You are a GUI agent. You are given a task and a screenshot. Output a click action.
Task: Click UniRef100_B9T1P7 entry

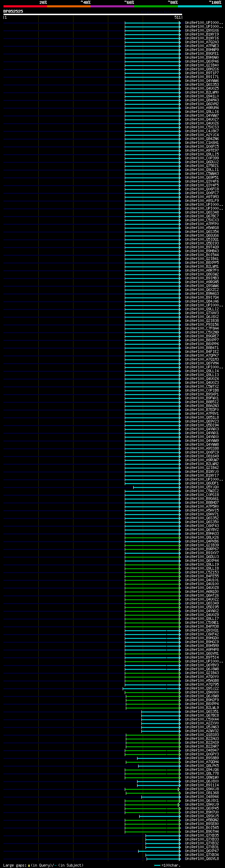point(202,73)
